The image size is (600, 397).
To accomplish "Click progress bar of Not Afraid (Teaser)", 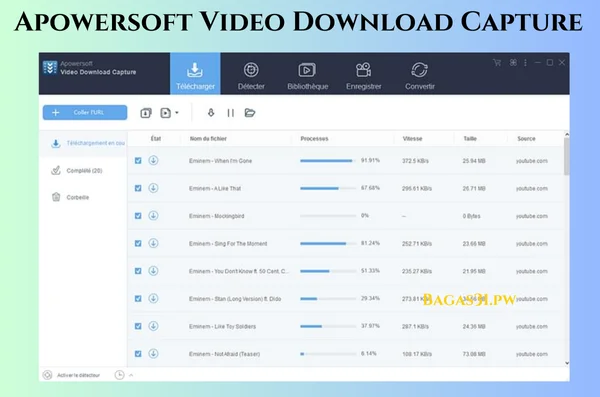I will point(328,354).
